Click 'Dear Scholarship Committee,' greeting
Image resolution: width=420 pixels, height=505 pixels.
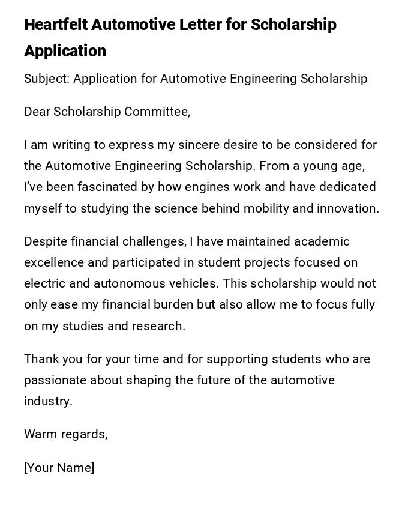point(107,112)
